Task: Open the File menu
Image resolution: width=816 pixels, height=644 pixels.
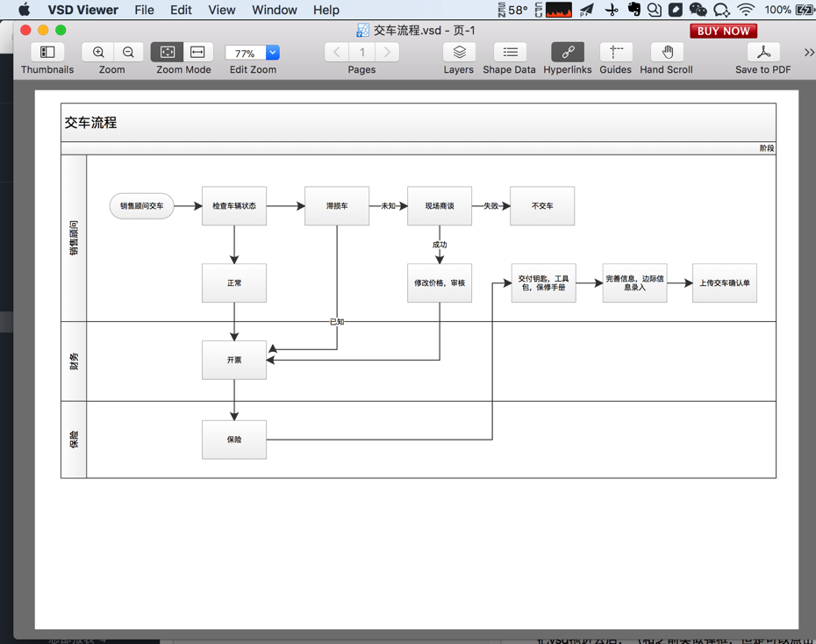Action: click(x=144, y=10)
